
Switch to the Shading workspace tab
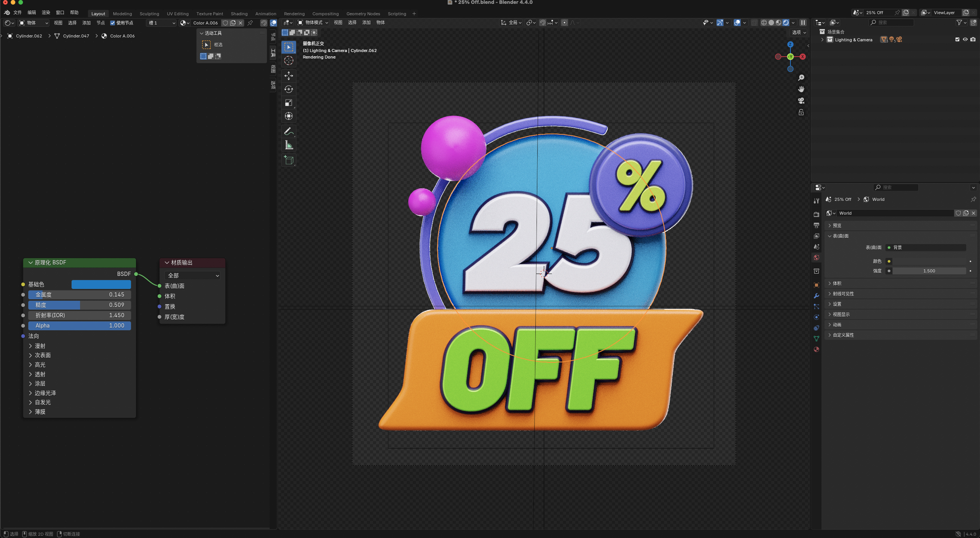(239, 14)
